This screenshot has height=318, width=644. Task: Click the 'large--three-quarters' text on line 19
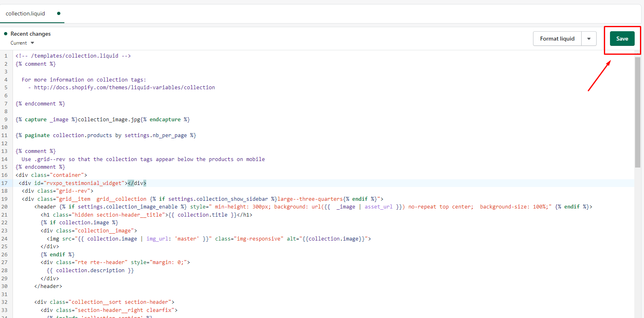pos(310,199)
